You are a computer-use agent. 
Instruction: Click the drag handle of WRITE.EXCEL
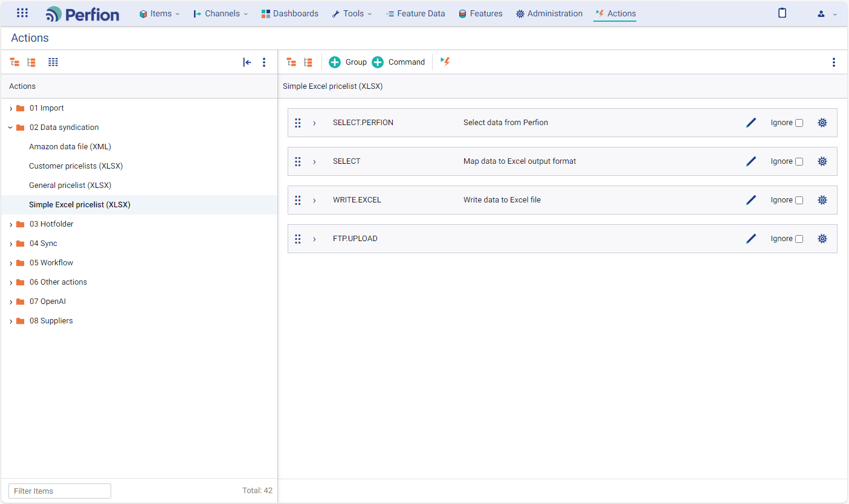point(298,200)
